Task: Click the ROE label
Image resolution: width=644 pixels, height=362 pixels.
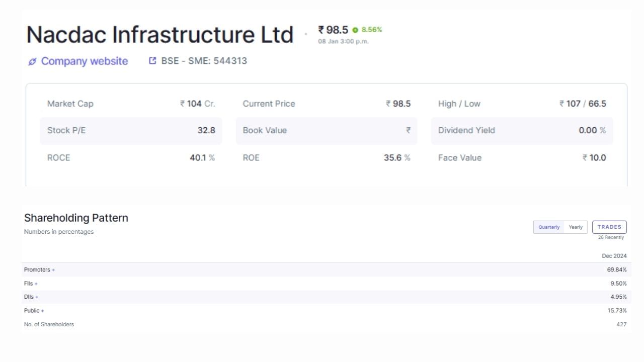Action: (251, 158)
